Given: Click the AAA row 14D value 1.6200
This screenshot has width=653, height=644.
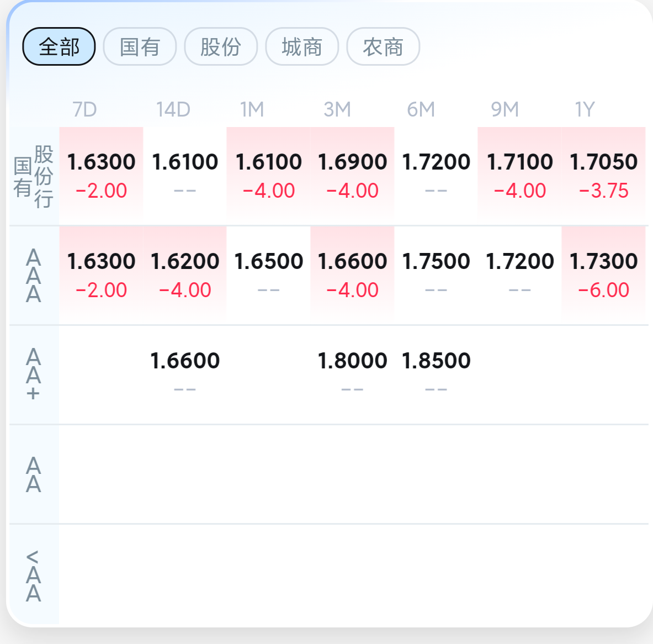Looking at the screenshot, I should (x=185, y=275).
